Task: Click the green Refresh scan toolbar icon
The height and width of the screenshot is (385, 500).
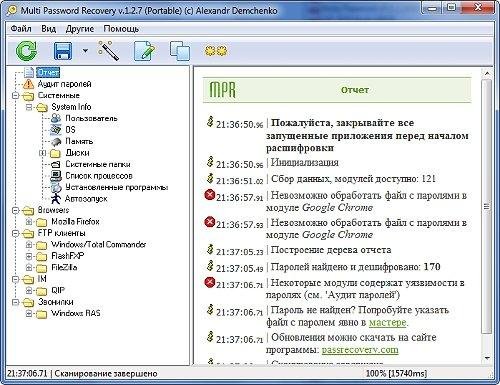Action: pos(26,51)
